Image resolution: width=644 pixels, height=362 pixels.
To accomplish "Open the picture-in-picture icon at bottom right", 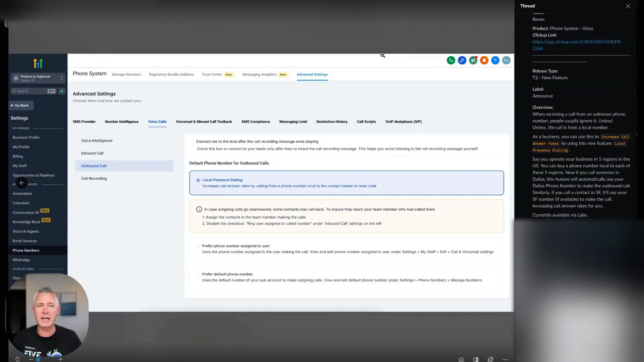I will 490,359.
